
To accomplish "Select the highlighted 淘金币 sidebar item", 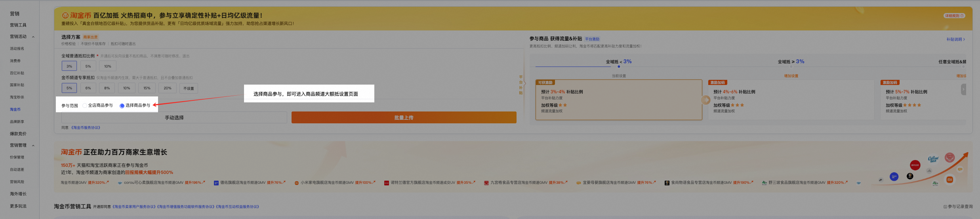I will pyautogui.click(x=15, y=109).
